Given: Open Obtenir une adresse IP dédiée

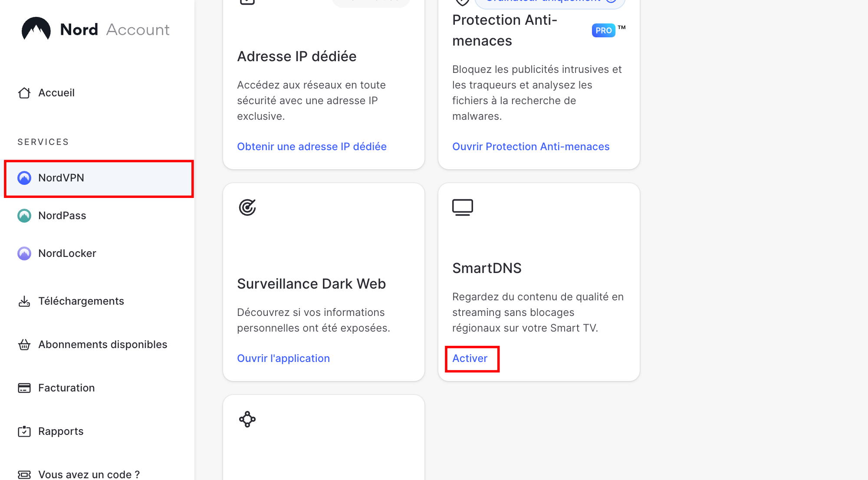Looking at the screenshot, I should tap(312, 146).
